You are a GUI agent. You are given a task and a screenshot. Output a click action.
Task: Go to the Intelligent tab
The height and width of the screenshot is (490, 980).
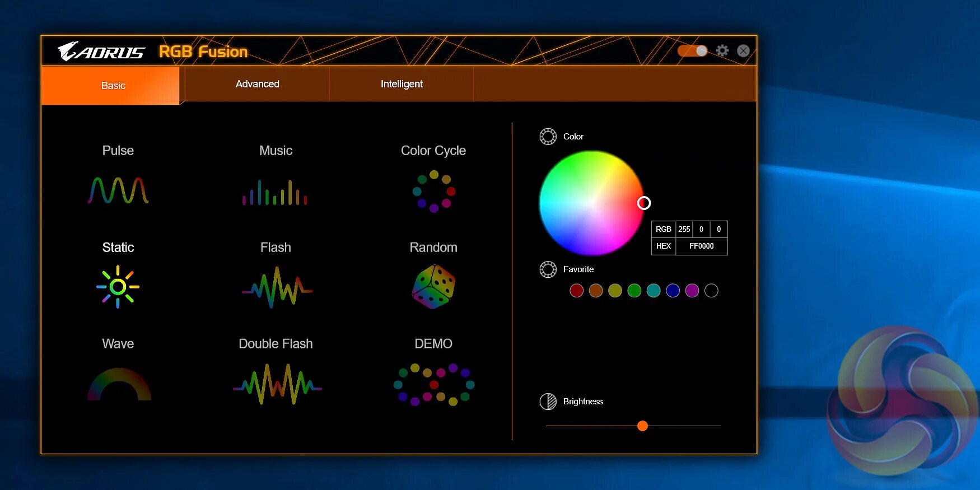[x=402, y=84]
